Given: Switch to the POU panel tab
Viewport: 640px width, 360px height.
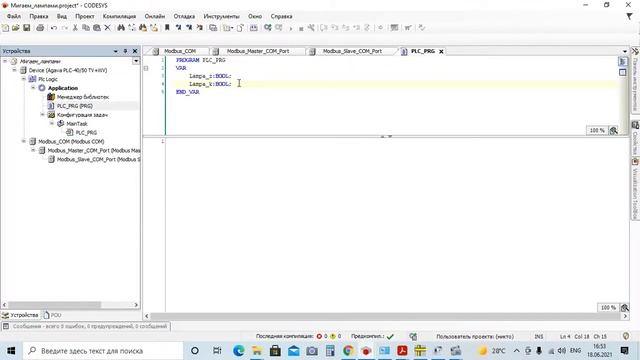Looking at the screenshot, I should [x=52, y=315].
